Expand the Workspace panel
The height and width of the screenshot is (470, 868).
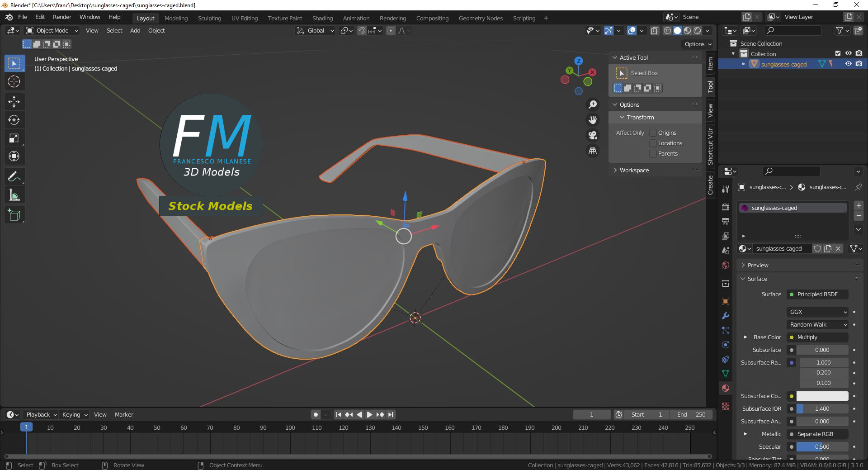coord(634,171)
